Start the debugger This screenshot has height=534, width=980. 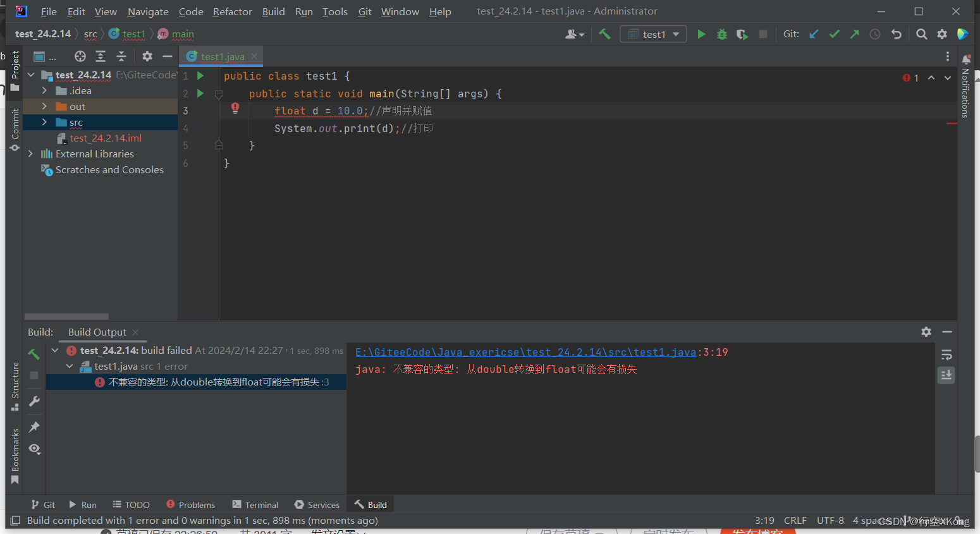(x=721, y=33)
